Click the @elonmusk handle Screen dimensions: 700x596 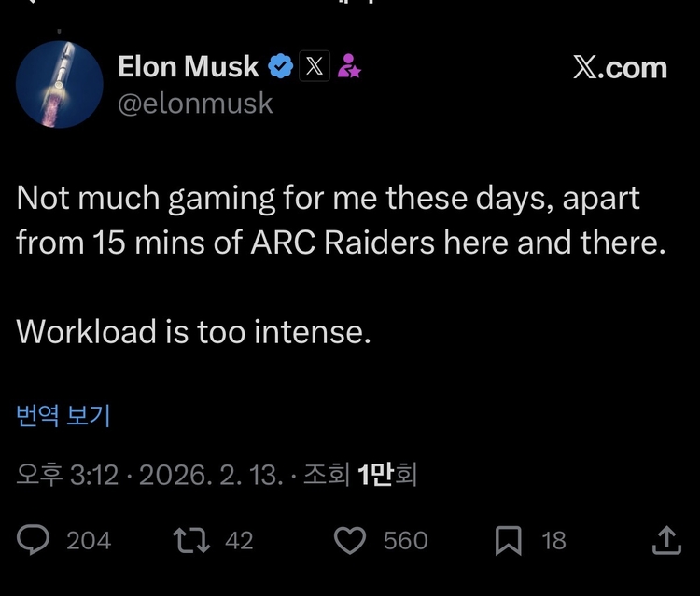(195, 103)
